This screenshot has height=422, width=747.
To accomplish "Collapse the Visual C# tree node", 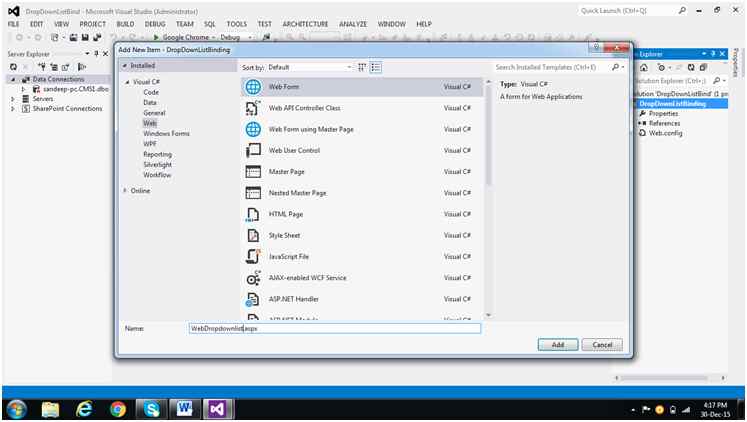I will [128, 82].
